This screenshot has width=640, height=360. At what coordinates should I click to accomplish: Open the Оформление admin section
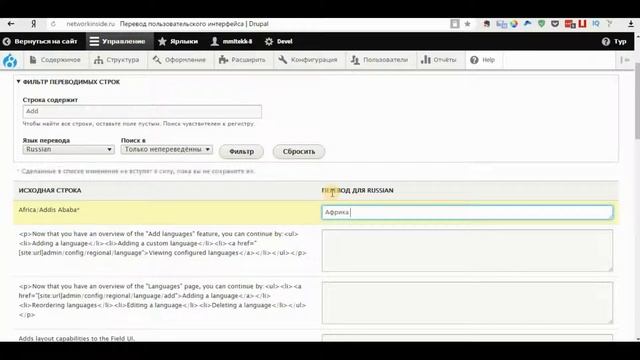pyautogui.click(x=179, y=60)
